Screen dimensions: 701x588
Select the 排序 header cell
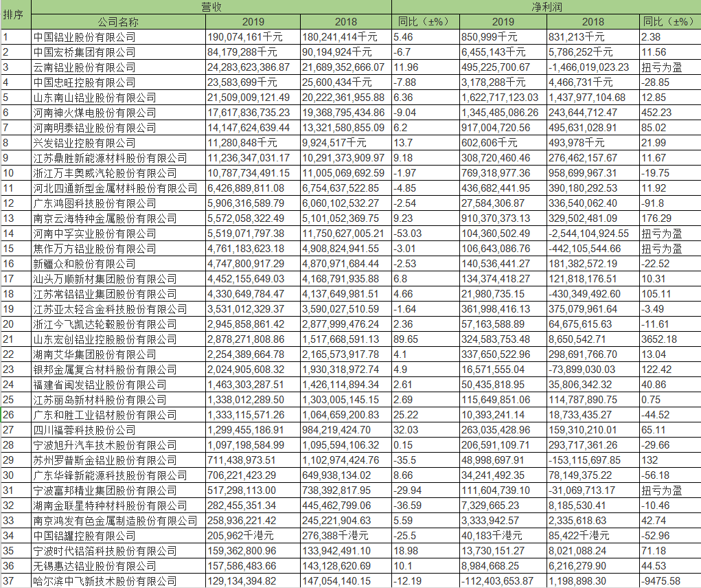coord(16,14)
